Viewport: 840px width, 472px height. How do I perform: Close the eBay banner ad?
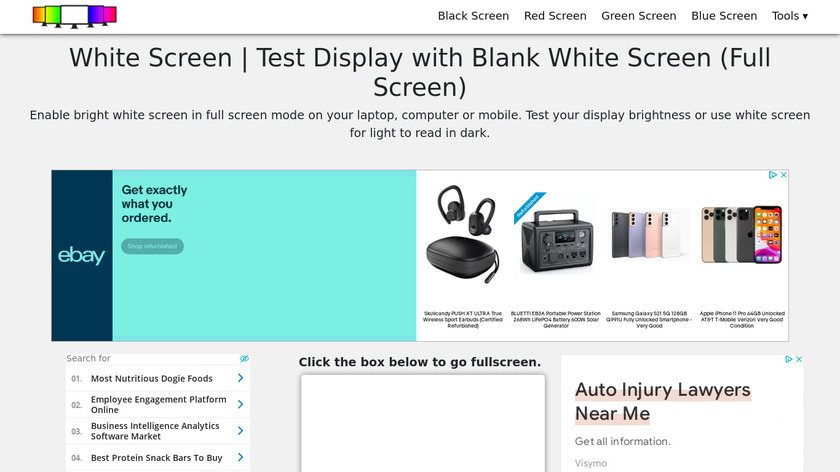[x=783, y=175]
